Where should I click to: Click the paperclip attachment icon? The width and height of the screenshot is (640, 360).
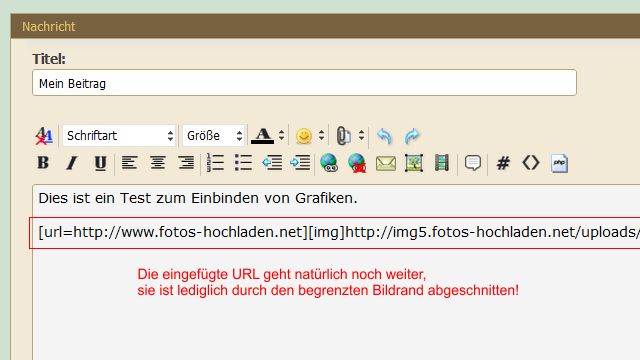pyautogui.click(x=343, y=136)
